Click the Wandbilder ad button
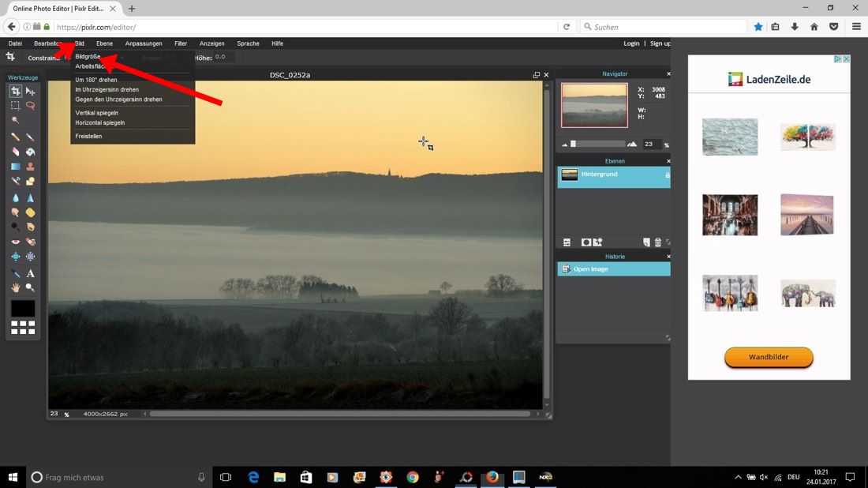The width and height of the screenshot is (868, 488). tap(769, 357)
